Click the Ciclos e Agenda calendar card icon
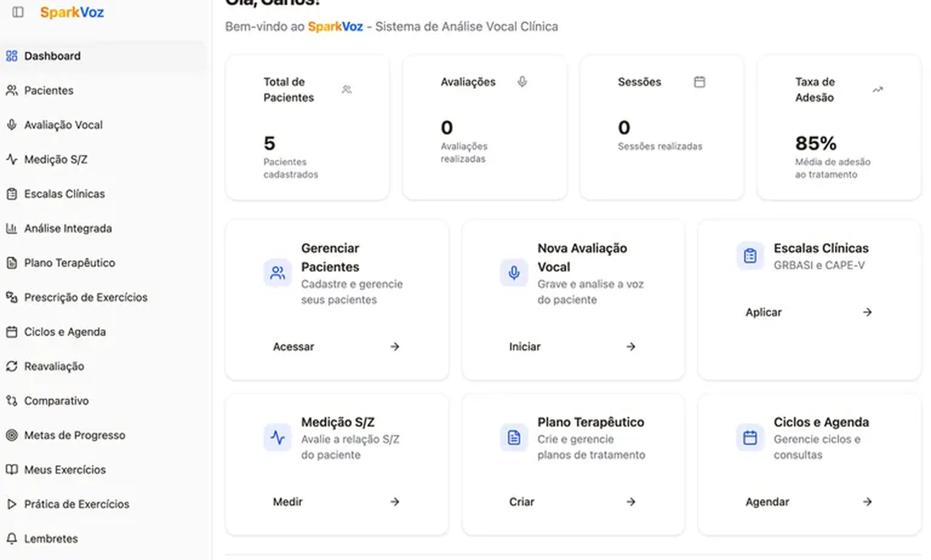The height and width of the screenshot is (560, 931). [x=750, y=438]
